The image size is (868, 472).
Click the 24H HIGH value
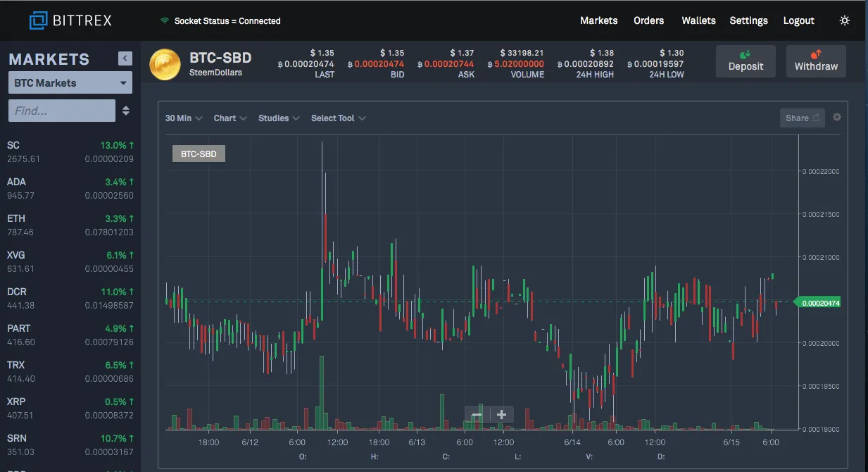coord(585,63)
